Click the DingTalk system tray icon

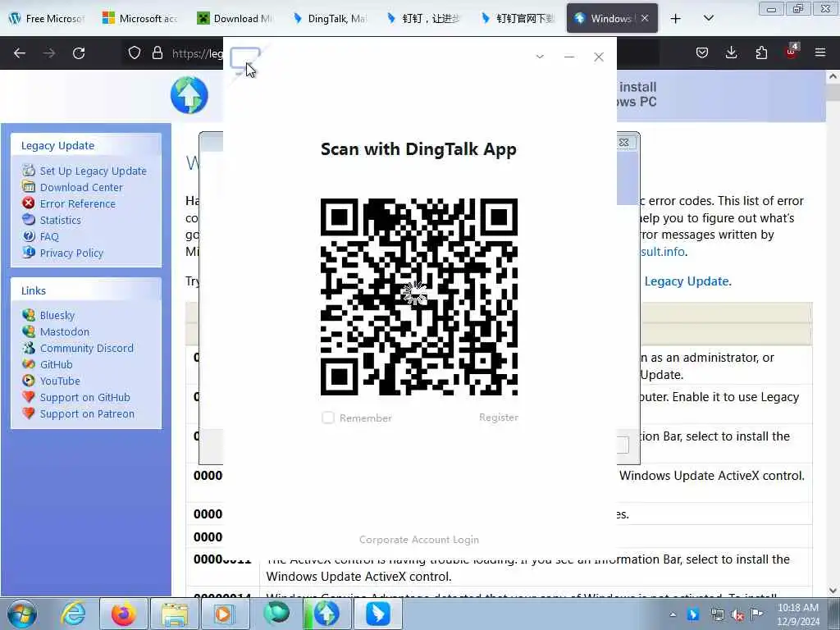693,614
